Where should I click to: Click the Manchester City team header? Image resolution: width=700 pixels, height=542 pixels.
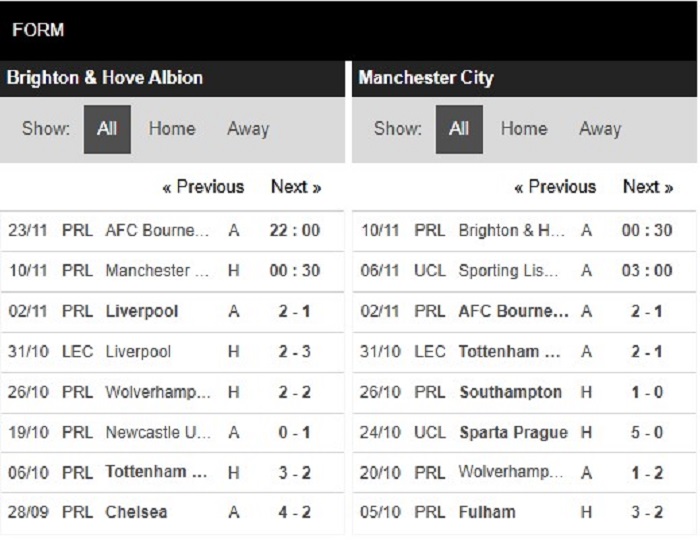pyautogui.click(x=524, y=79)
